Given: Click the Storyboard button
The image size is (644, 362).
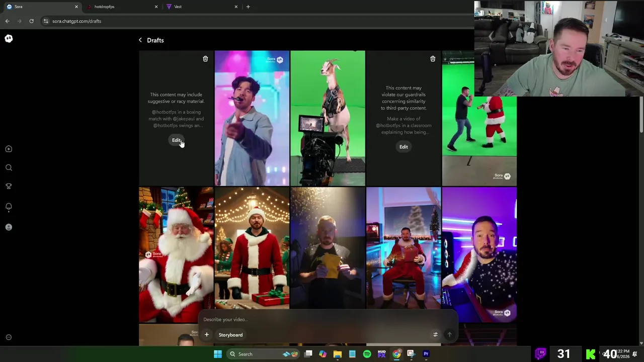Looking at the screenshot, I should 230,335.
